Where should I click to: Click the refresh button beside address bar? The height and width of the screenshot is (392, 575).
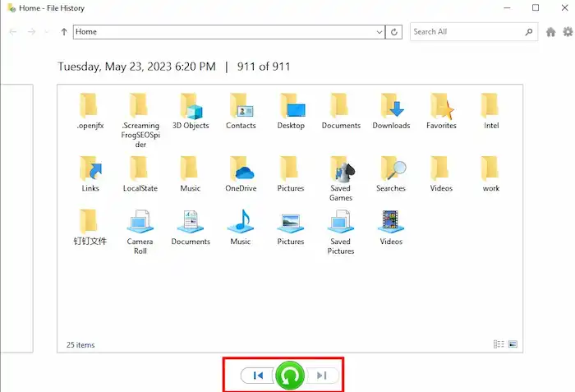[x=395, y=32]
